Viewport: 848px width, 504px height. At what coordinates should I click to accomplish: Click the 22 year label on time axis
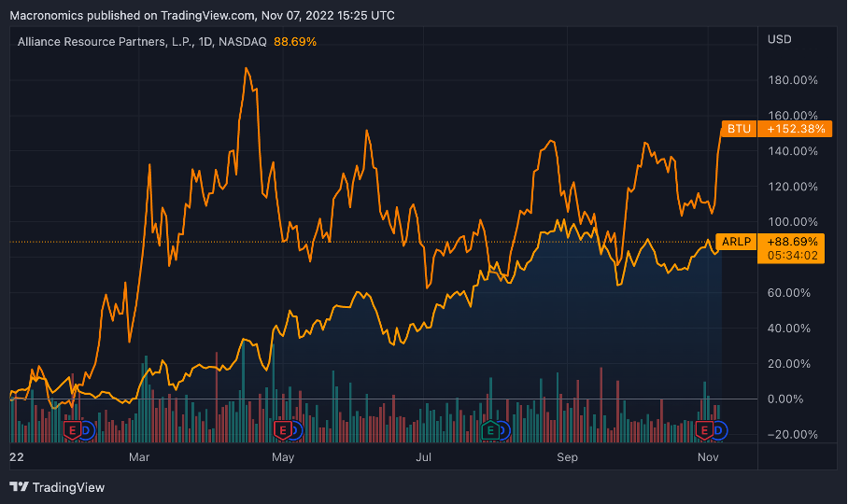tap(17, 457)
